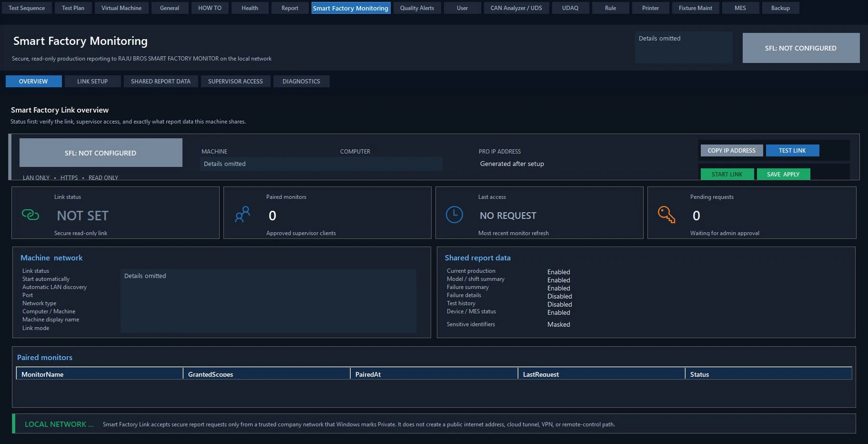Viewport: 868px width, 444px height.
Task: Switch to the Report tab
Action: [x=290, y=8]
